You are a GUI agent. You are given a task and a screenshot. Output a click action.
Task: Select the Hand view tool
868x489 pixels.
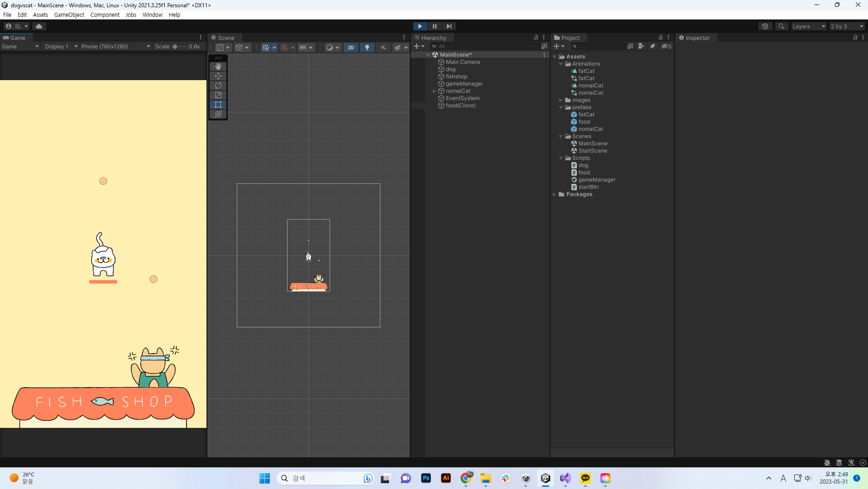click(x=218, y=67)
